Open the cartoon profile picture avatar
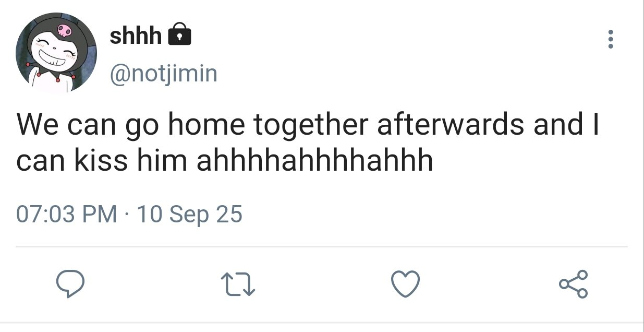This screenshot has height=332, width=644. pos(56,53)
